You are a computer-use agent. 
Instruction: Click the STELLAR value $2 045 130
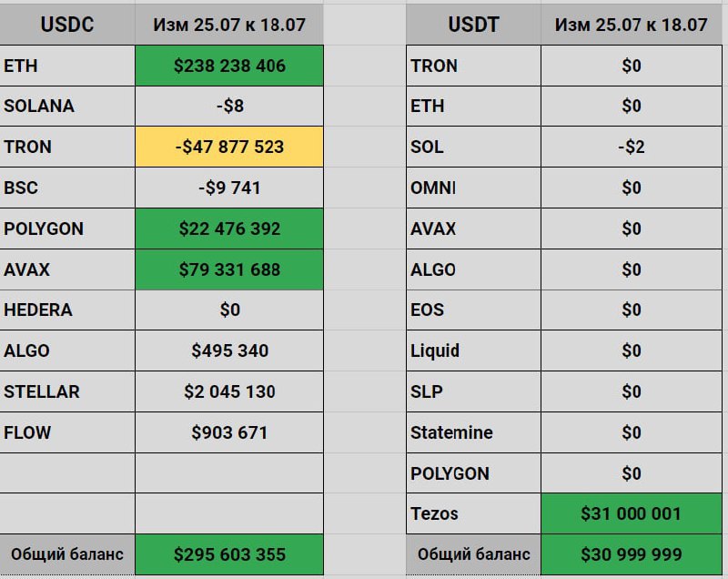pos(229,391)
